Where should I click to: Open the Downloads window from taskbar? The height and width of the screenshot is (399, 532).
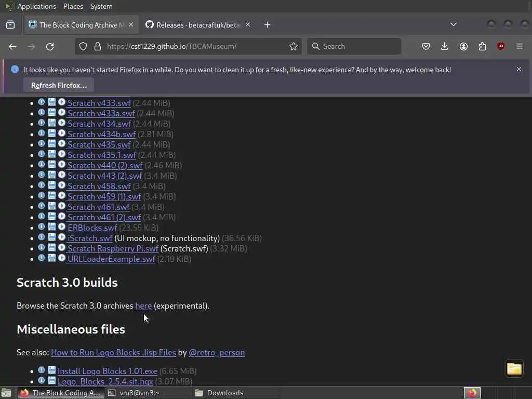click(x=236, y=393)
